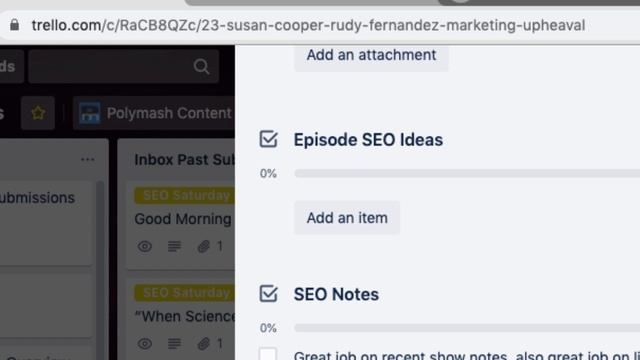Star the Polymash Content board

point(38,113)
